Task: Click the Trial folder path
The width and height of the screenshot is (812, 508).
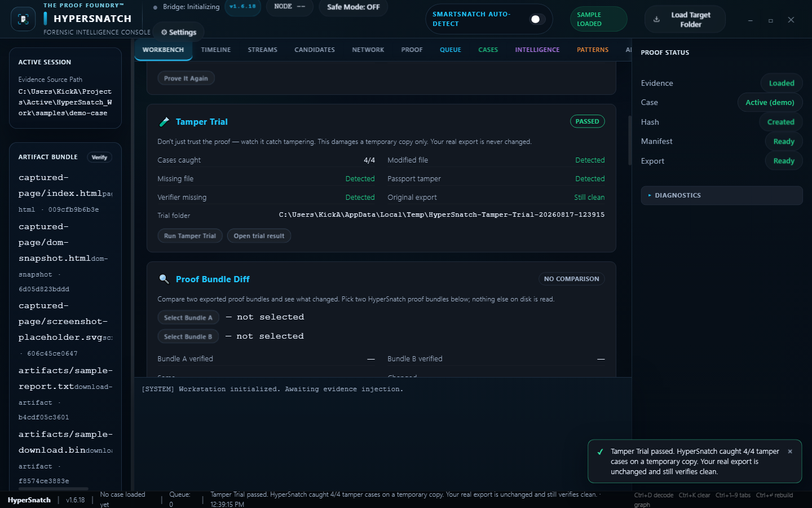Action: click(442, 214)
